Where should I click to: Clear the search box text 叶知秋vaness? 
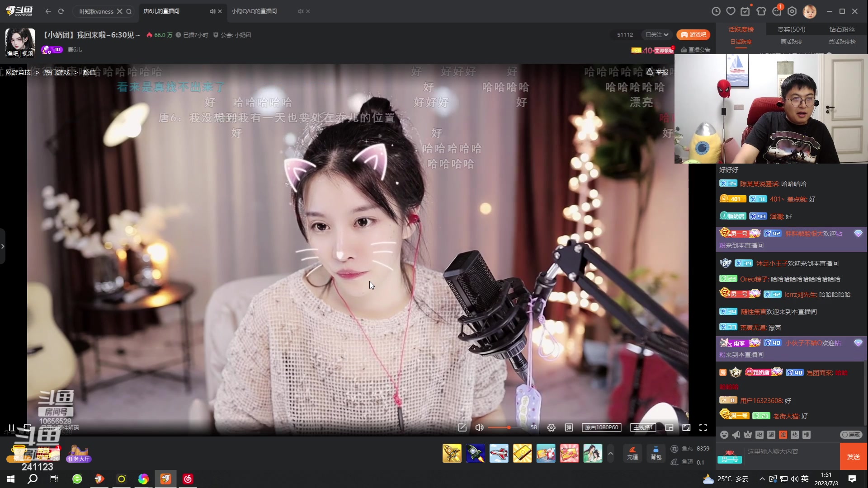(x=119, y=11)
